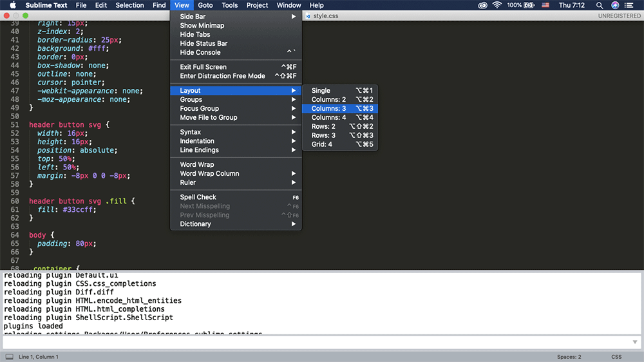Expand the Line Endings submenu
Image resolution: width=644 pixels, height=362 pixels.
[236, 150]
